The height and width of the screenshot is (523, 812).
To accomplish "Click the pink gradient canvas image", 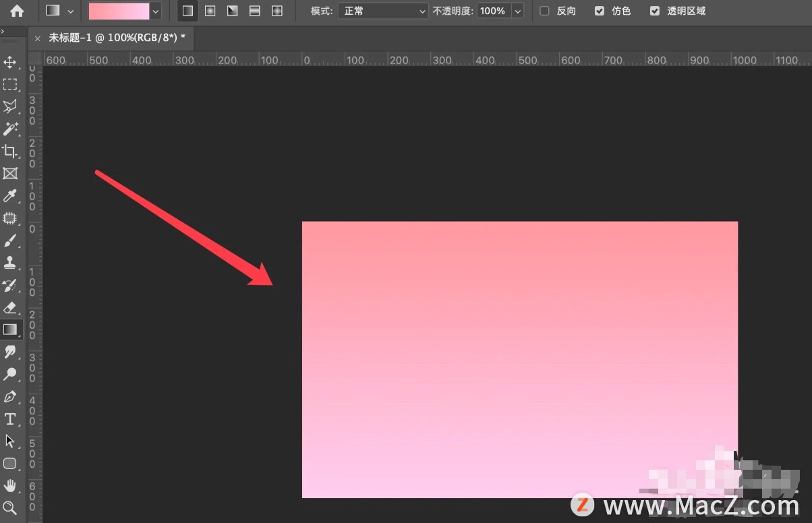I will pyautogui.click(x=519, y=359).
